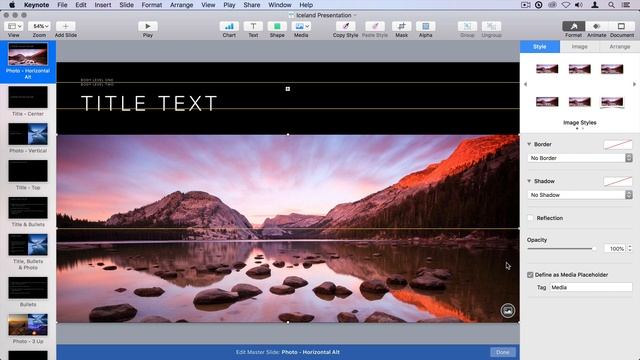640x360 pixels.
Task: Switch to the Arrange tab
Action: coord(620,47)
